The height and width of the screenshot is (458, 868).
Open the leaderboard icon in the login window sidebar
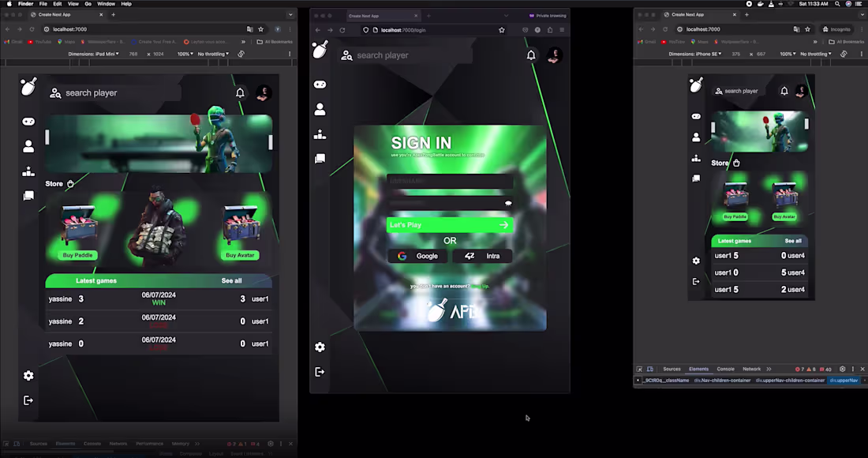(x=320, y=134)
